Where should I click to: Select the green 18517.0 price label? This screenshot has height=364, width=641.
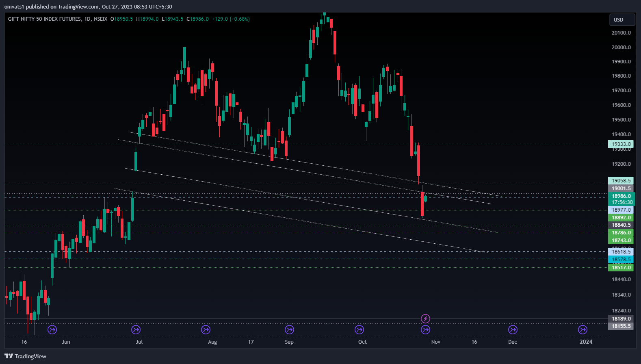tap(621, 267)
